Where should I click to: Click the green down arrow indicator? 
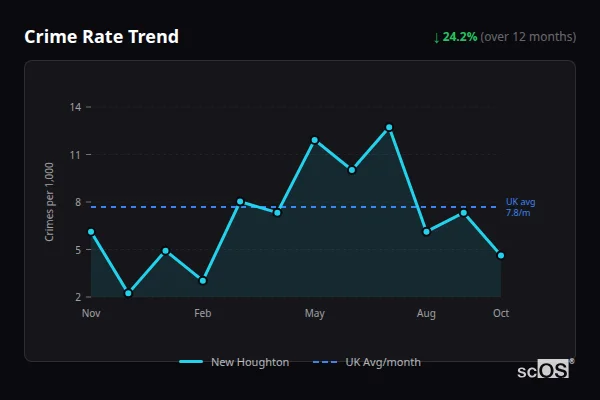pos(436,38)
